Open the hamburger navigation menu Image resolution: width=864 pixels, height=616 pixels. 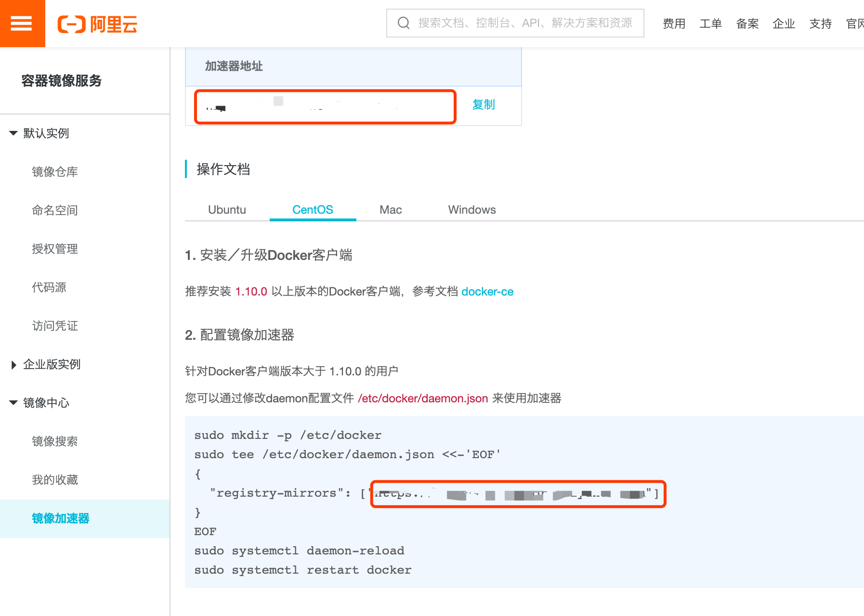[22, 23]
